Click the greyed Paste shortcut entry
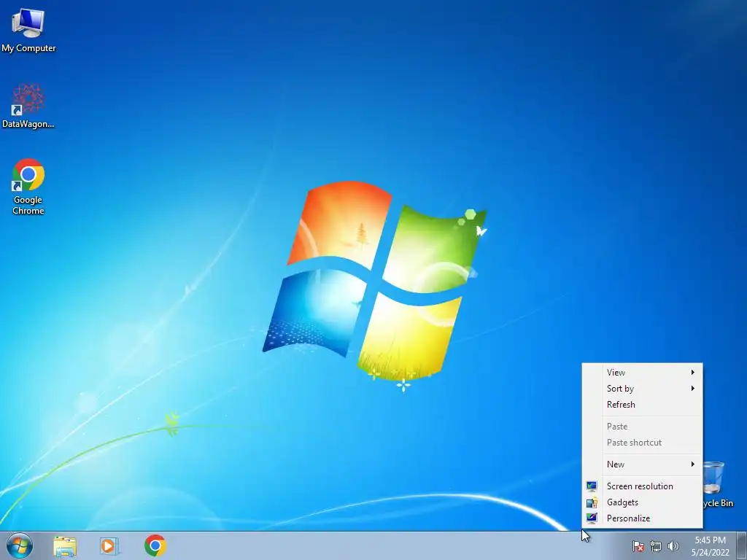Image resolution: width=747 pixels, height=560 pixels. [642, 443]
